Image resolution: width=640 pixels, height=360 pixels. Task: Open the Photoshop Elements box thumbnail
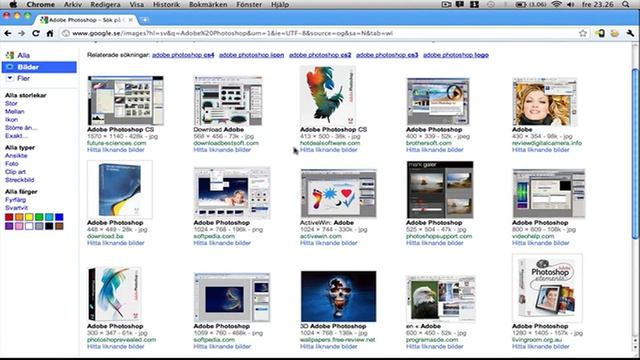pos(547,288)
